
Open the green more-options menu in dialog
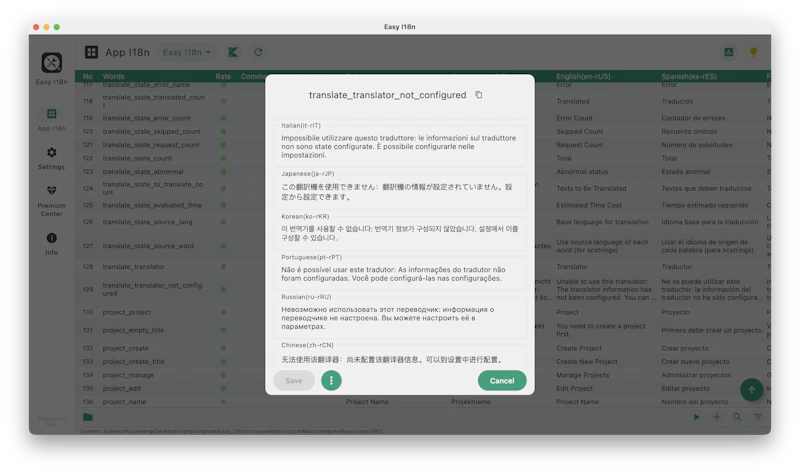331,380
